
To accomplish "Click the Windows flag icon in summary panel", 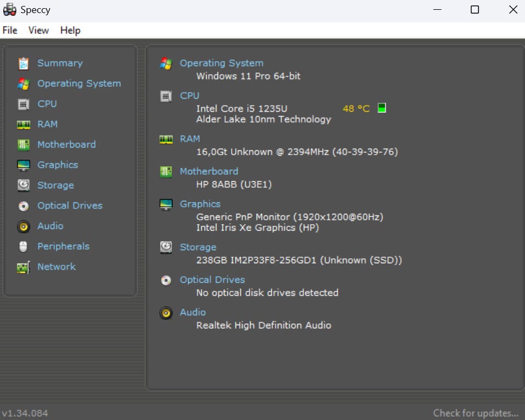I will [x=166, y=63].
